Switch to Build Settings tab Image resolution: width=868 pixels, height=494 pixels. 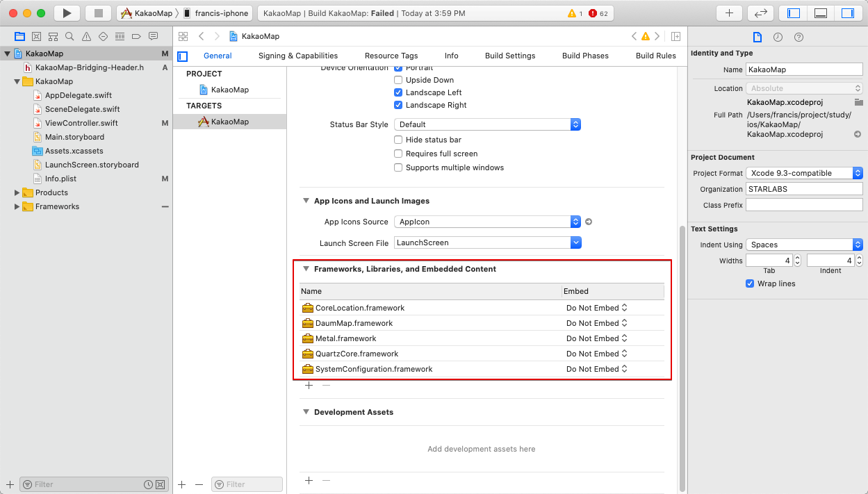pyautogui.click(x=510, y=56)
